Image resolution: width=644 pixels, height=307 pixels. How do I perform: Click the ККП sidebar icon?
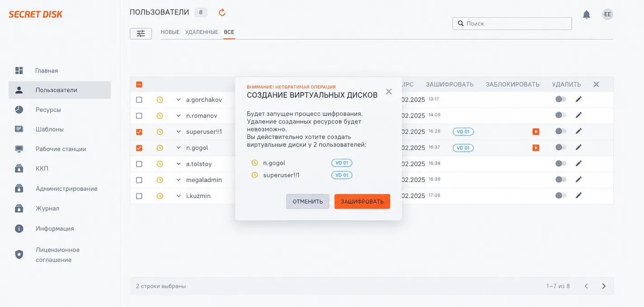(x=19, y=168)
